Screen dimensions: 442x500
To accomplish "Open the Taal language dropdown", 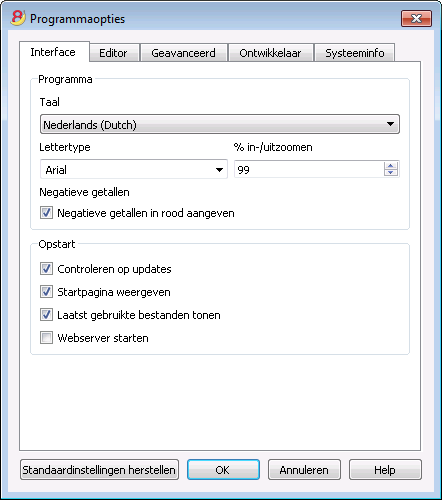I will click(x=220, y=124).
